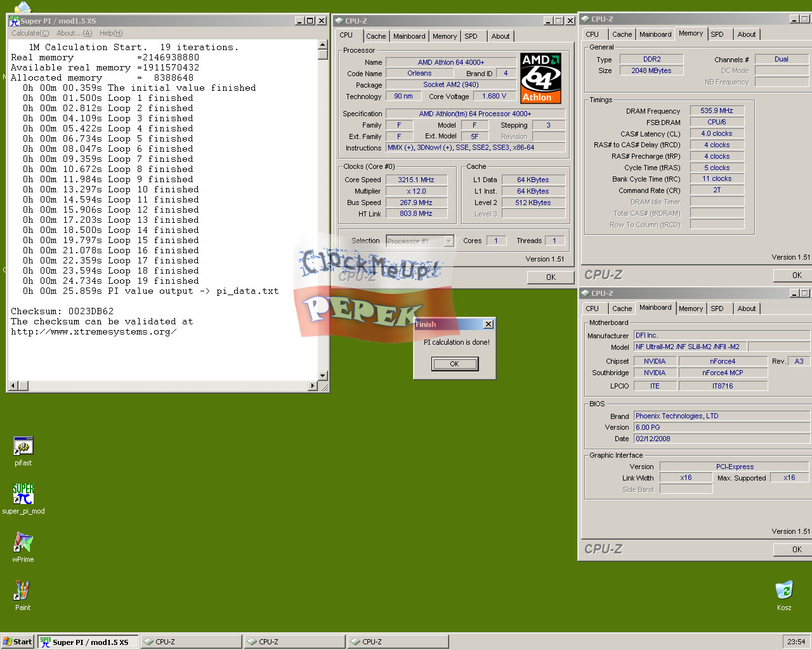The image size is (812, 650).
Task: Expand the Processor #1 selection dropdown
Action: coord(449,241)
